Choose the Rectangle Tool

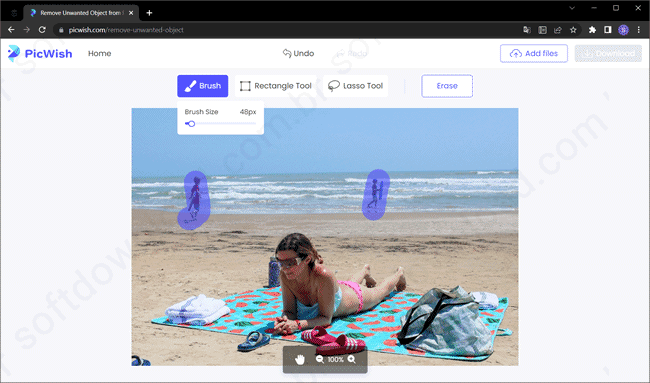coord(276,86)
